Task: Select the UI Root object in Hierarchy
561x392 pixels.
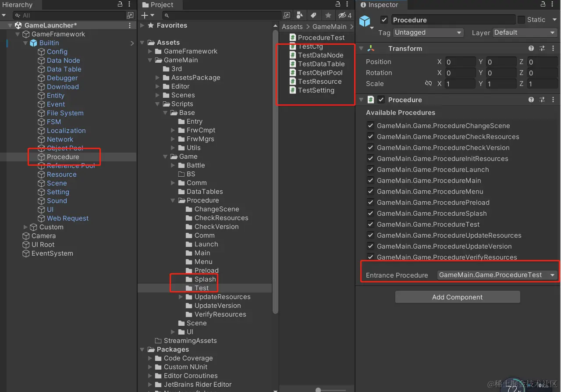Action: pos(43,245)
